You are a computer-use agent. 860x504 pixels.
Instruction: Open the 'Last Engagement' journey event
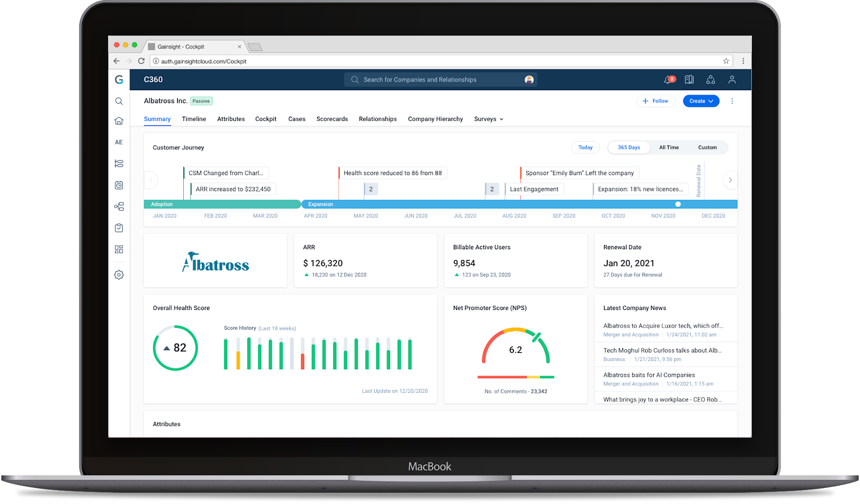click(534, 189)
